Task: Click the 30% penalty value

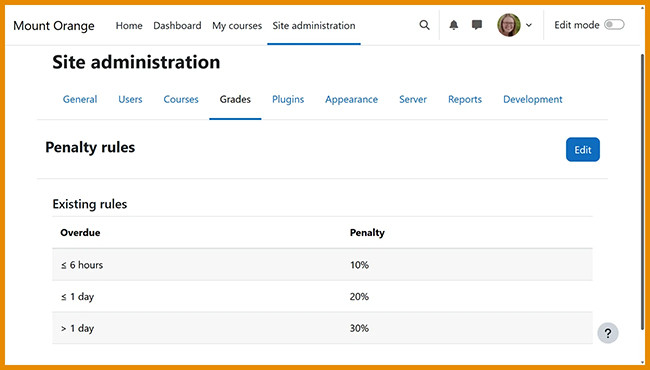Action: 359,328
